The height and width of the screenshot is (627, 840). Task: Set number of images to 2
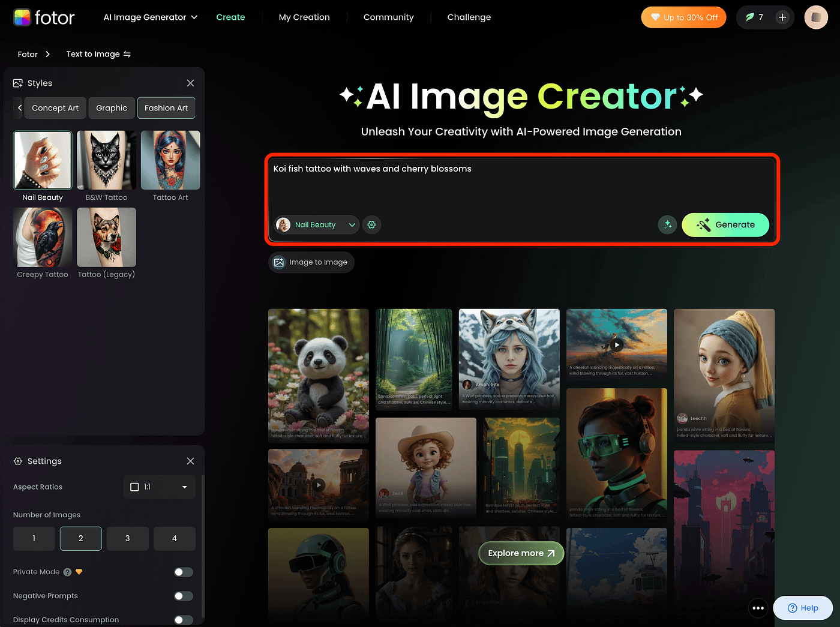pyautogui.click(x=81, y=538)
